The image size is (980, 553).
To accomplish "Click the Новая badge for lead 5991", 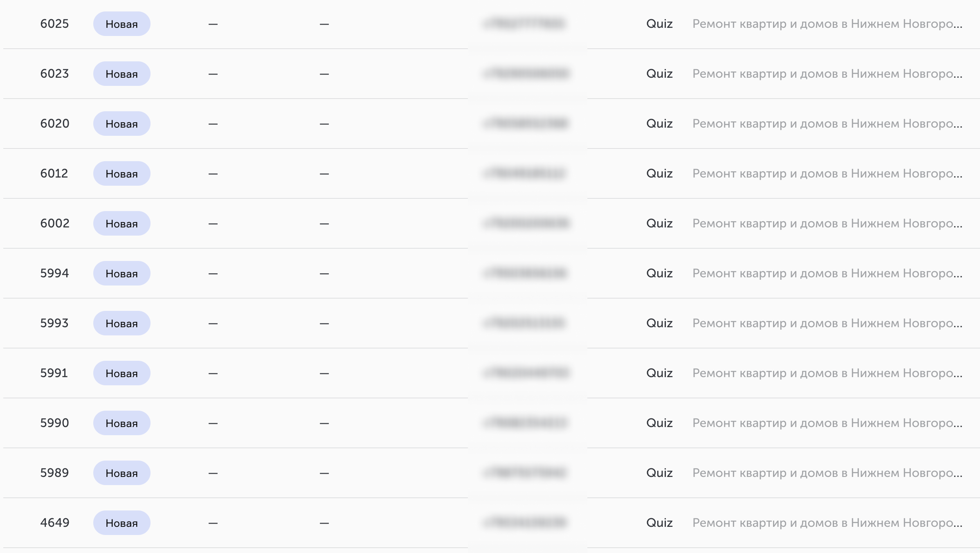I will click(x=121, y=373).
